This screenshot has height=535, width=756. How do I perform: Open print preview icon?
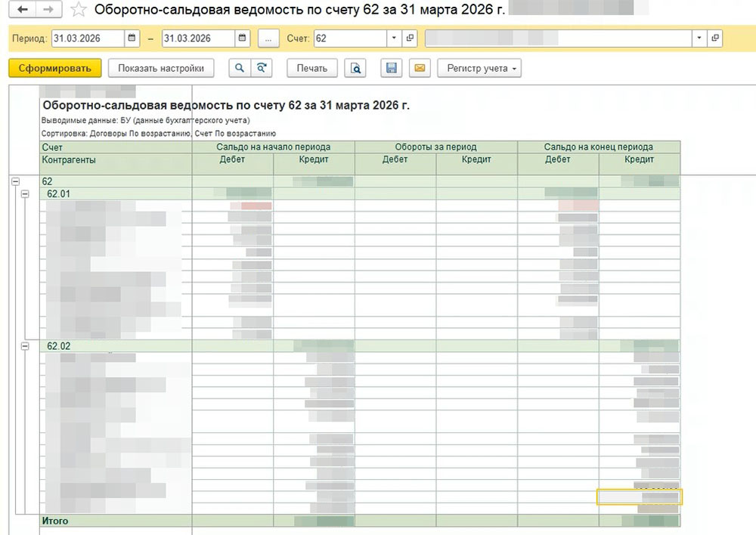pos(355,68)
